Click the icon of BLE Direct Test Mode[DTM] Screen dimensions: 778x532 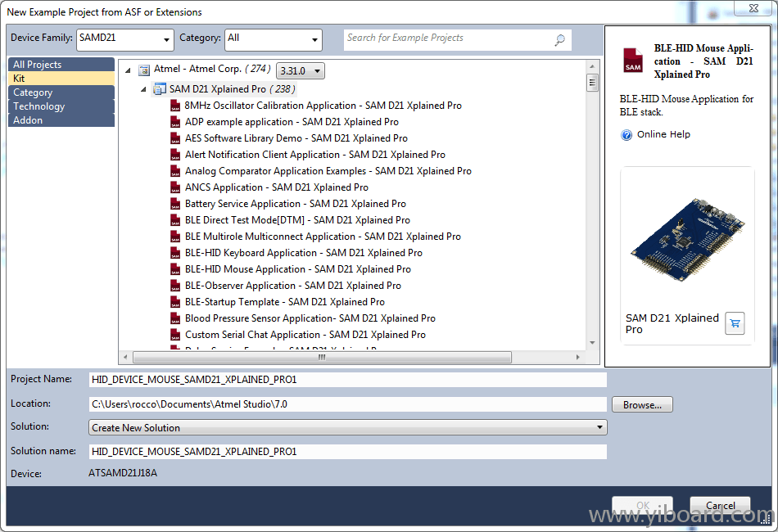point(175,220)
